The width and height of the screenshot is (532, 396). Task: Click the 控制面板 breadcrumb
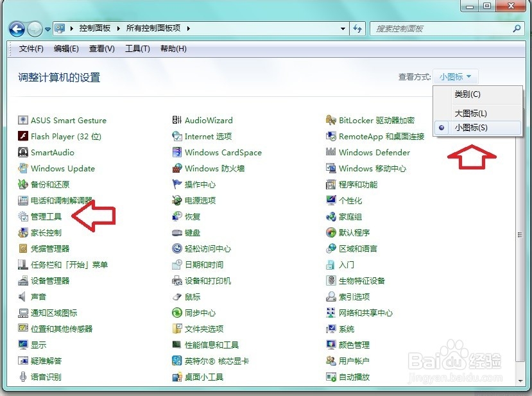coord(95,28)
